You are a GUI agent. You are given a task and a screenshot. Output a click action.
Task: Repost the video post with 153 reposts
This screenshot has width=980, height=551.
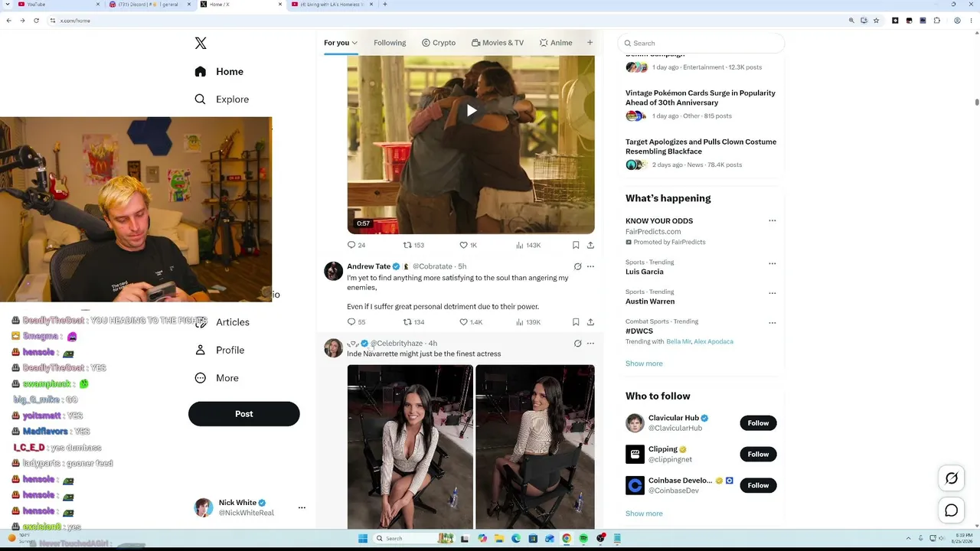[413, 245]
